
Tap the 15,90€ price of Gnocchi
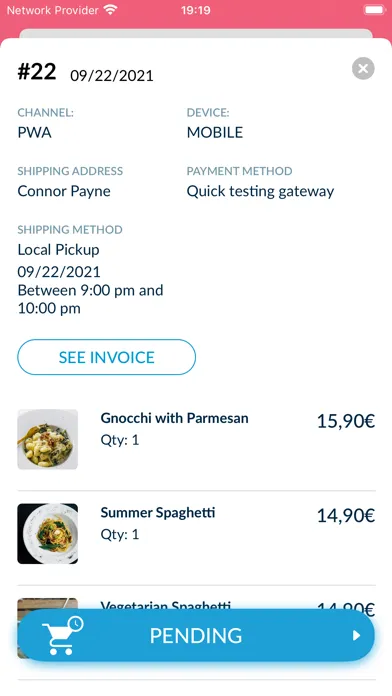(346, 421)
